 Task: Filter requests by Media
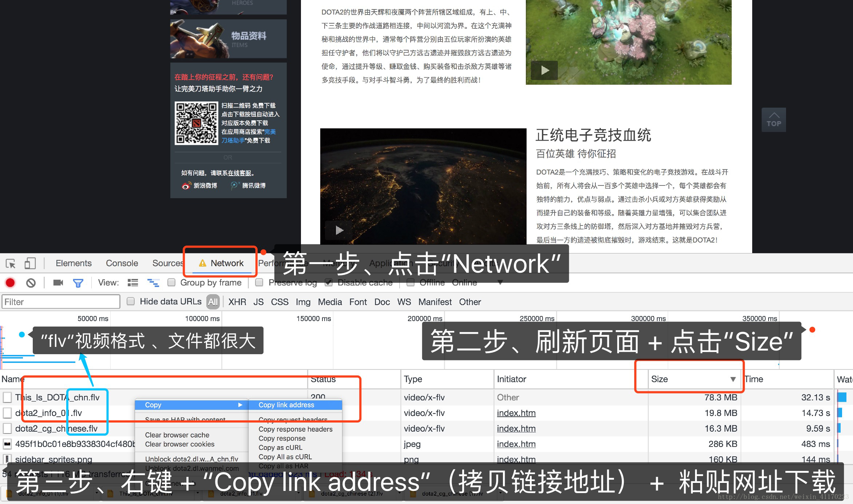click(330, 302)
